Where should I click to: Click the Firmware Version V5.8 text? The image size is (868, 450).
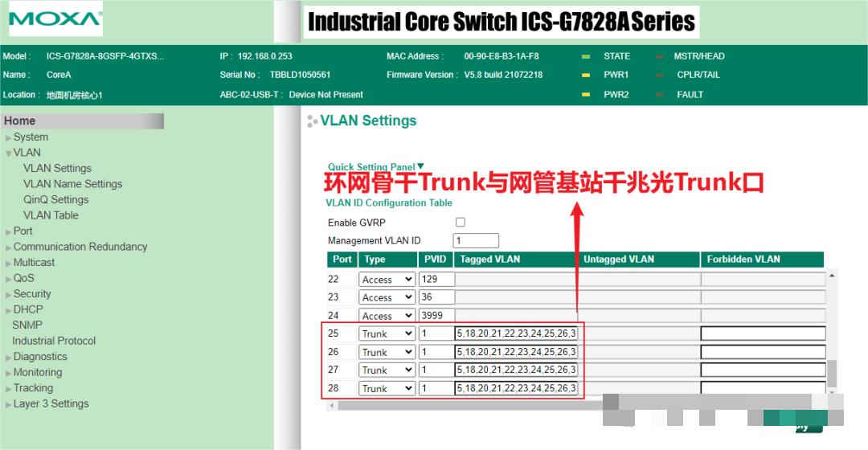[504, 75]
